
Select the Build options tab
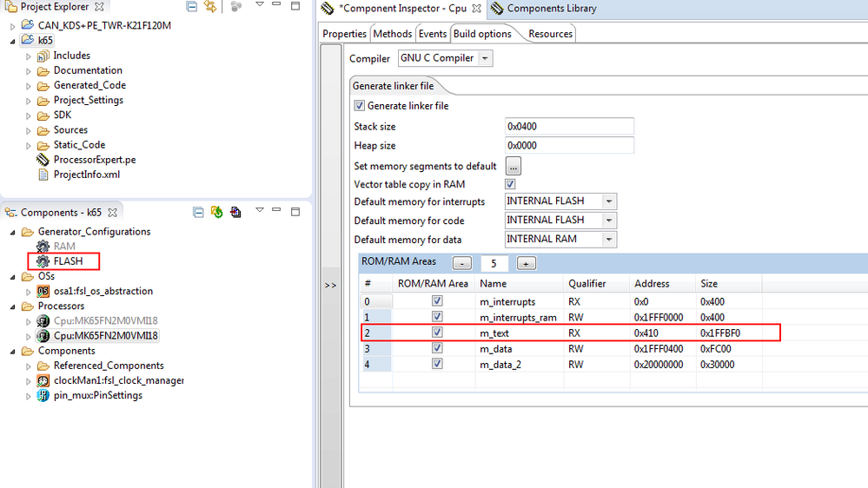pyautogui.click(x=482, y=34)
